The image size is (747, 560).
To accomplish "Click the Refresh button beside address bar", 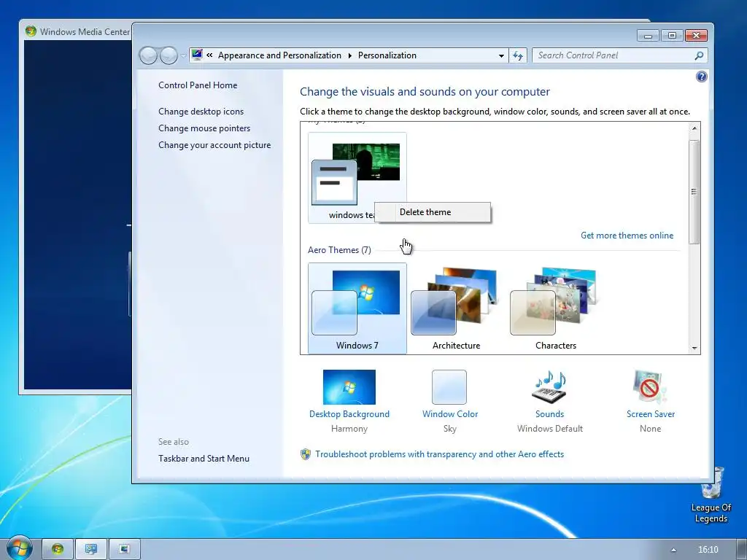I will [518, 55].
